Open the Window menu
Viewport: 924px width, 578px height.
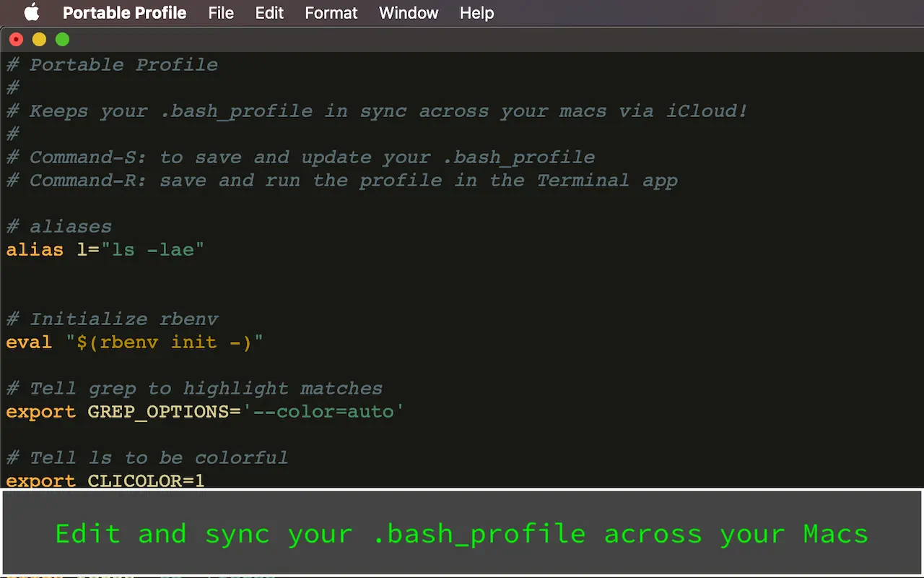tap(409, 12)
